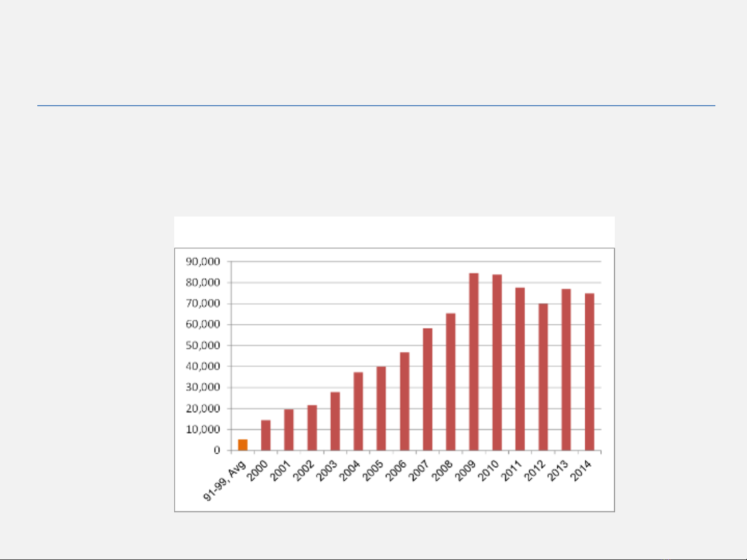Select the "2014" category label

(581, 470)
